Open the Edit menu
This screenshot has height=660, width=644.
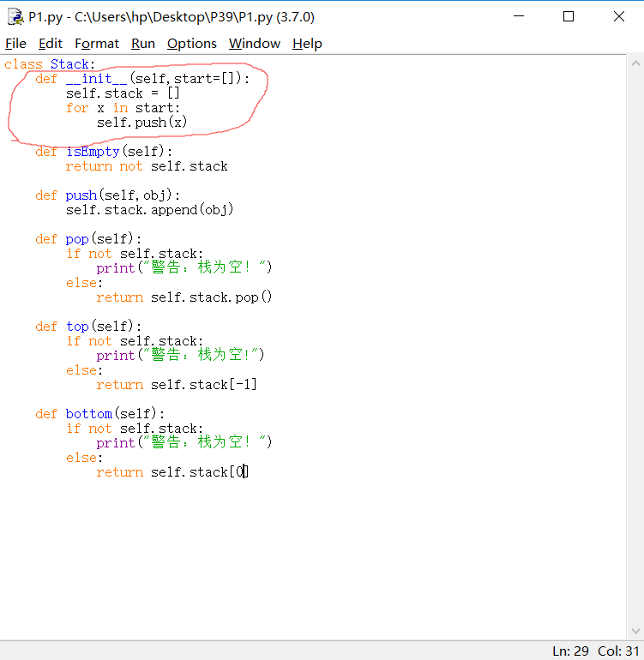pyautogui.click(x=51, y=44)
